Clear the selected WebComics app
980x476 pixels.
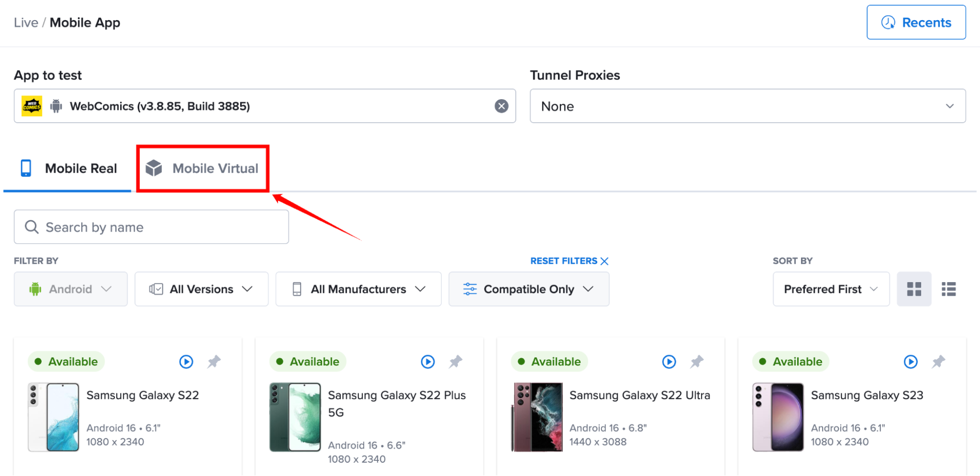(501, 106)
